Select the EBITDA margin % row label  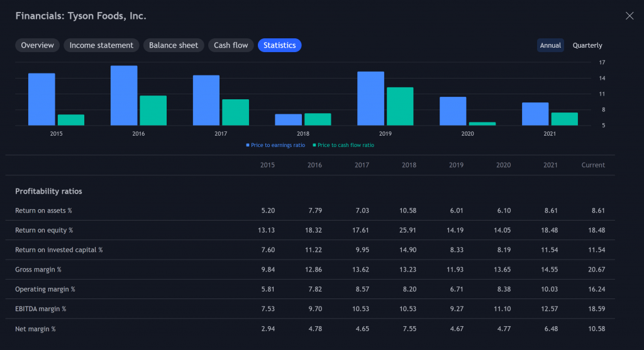pyautogui.click(x=41, y=309)
